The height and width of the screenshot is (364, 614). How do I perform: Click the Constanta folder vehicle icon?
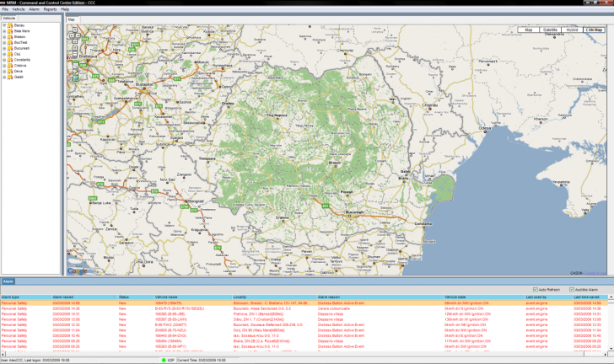pos(10,60)
